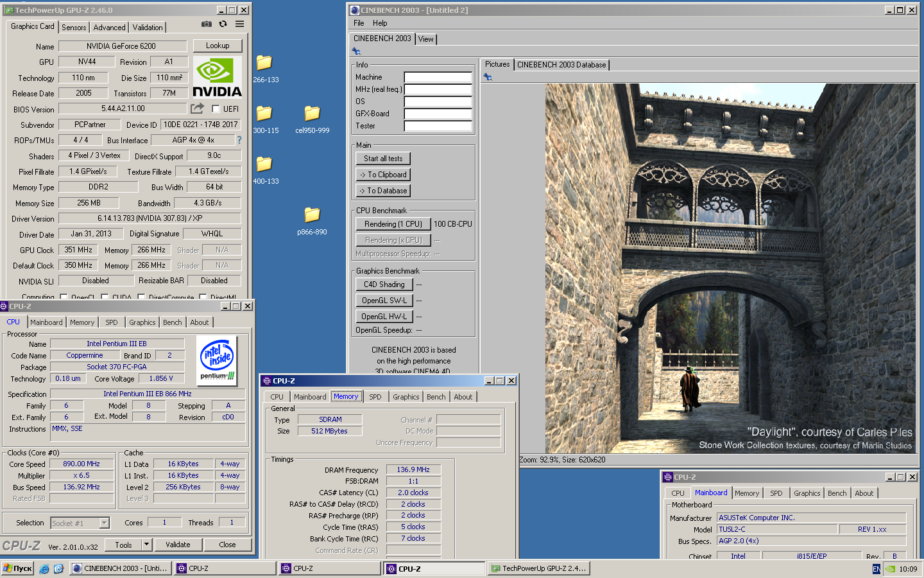Click the CPU-Z Memory window title icon
924x578 pixels.
click(267, 381)
